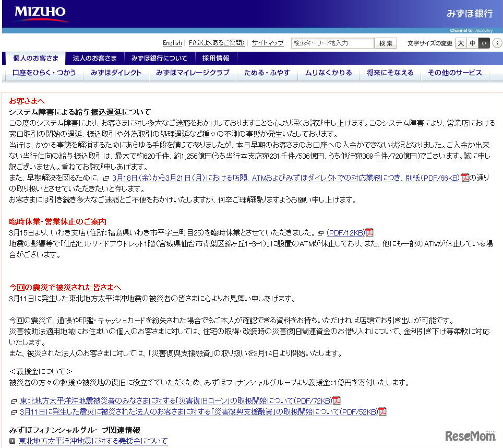Open 将来にそなえる menu
This screenshot has height=448, width=503.
(390, 73)
